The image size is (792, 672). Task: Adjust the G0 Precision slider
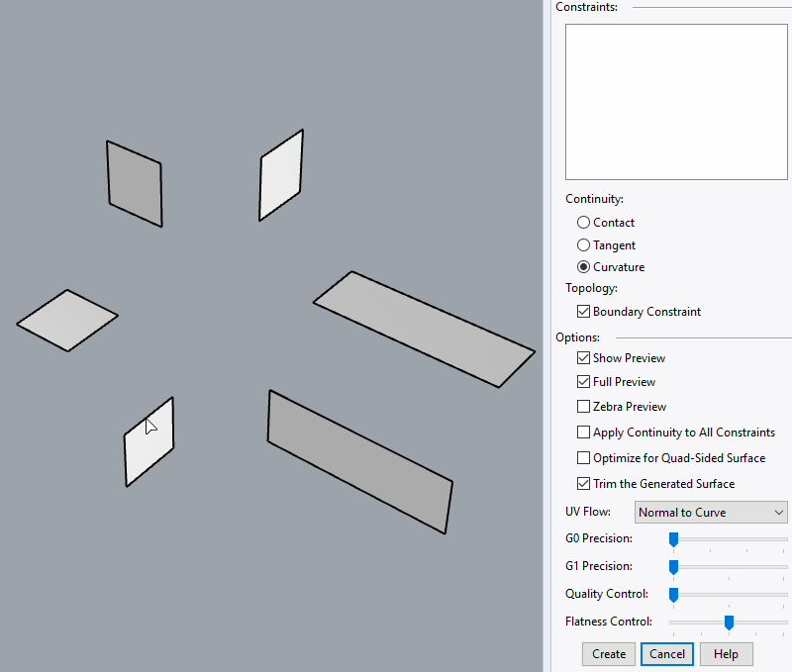coord(674,539)
